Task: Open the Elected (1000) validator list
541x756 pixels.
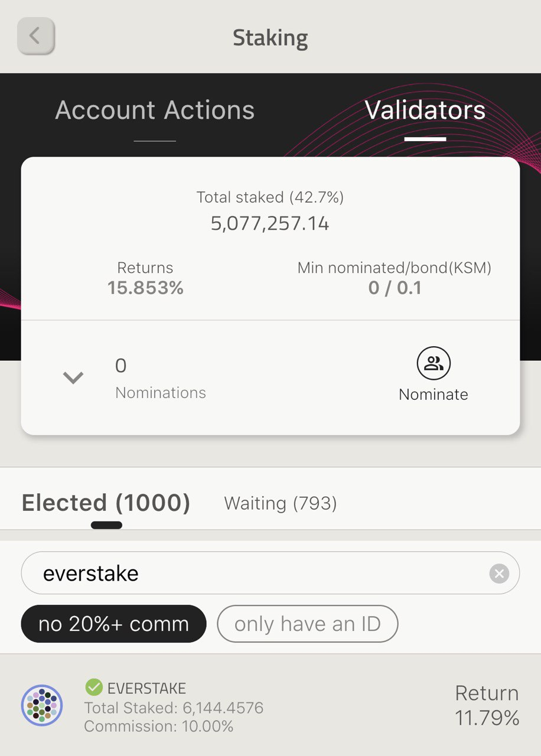Action: 106,503
